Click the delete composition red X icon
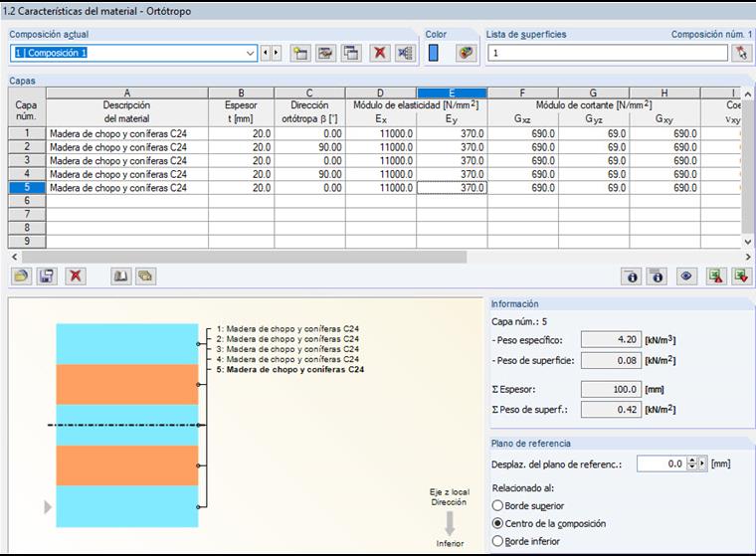The image size is (756, 556). (379, 53)
